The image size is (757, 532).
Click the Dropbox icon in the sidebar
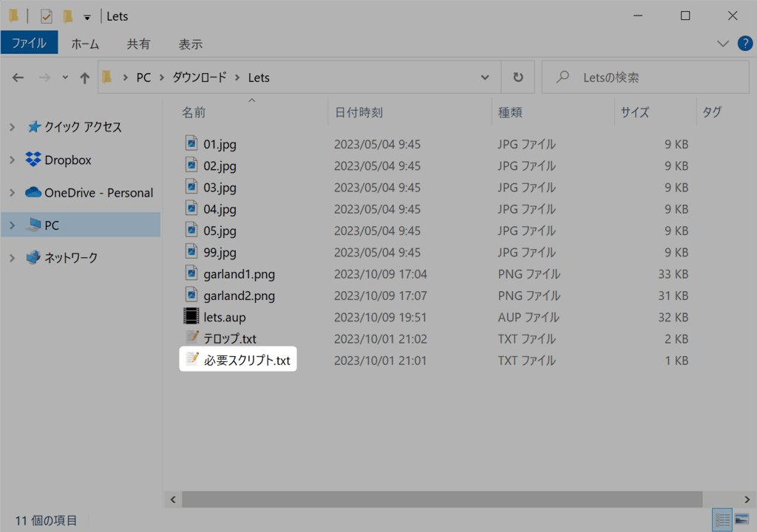[x=33, y=160]
